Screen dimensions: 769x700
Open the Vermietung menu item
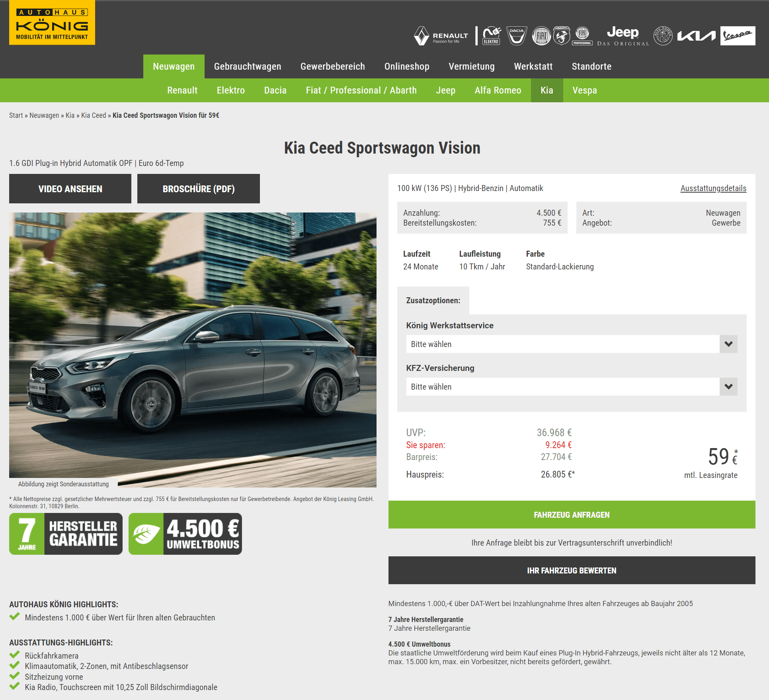[472, 66]
